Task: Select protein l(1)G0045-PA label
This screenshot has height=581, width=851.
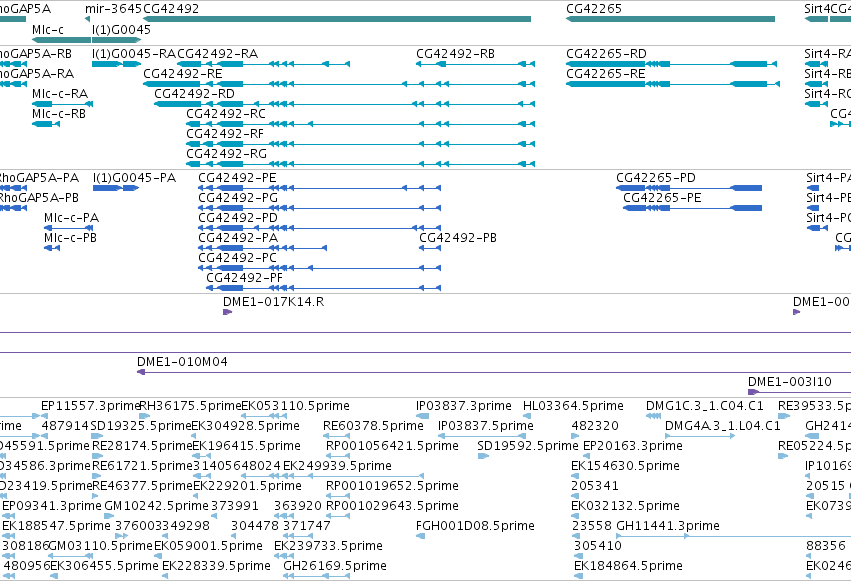Action: (x=135, y=178)
